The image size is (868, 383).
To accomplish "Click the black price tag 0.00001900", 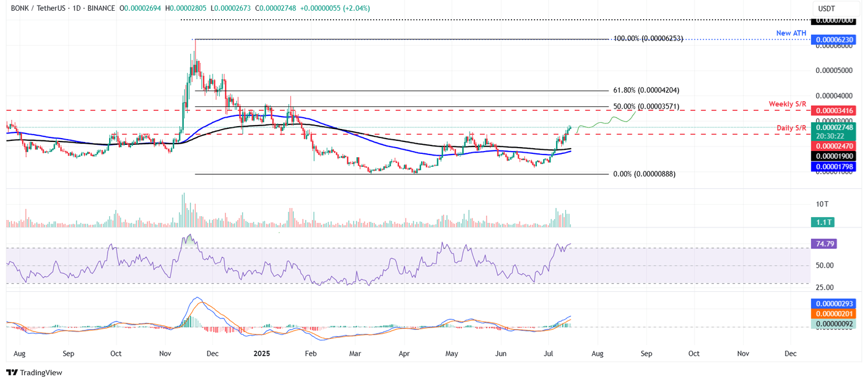I will pyautogui.click(x=835, y=156).
